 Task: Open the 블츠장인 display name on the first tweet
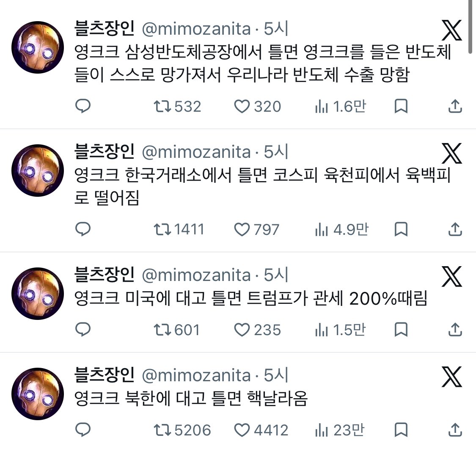[104, 28]
